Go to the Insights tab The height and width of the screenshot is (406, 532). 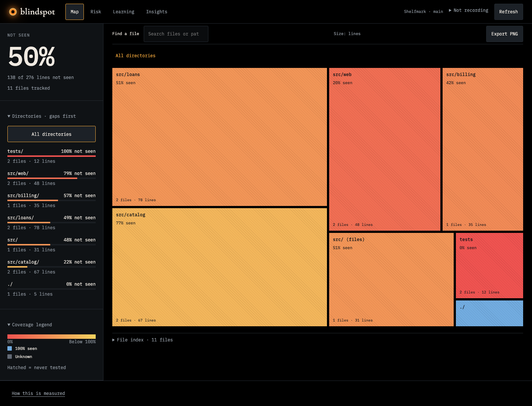[x=157, y=12]
